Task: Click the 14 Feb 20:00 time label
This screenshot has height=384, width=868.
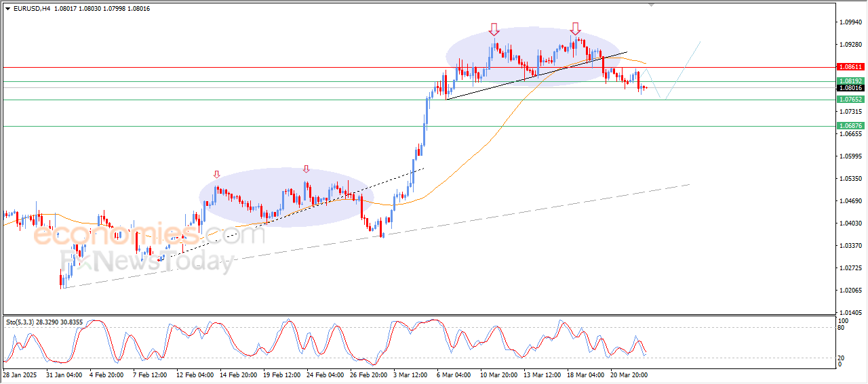Action: click(x=239, y=374)
